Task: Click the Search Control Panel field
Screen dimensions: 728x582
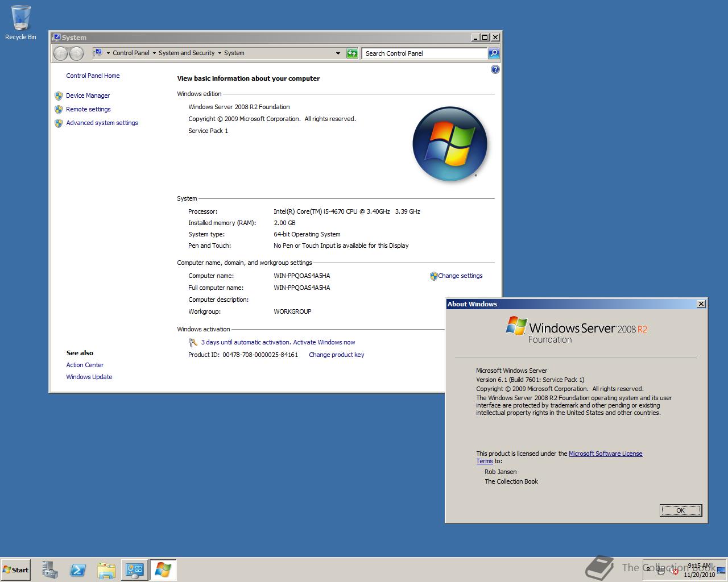Action: click(424, 53)
